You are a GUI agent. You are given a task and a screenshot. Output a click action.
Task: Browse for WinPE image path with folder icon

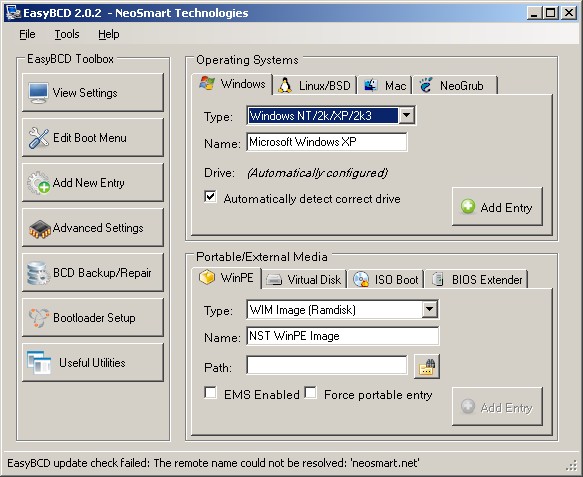[427, 367]
